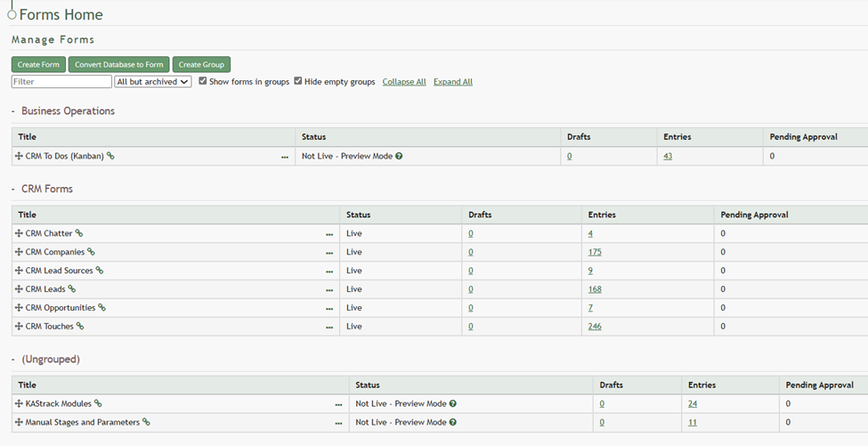Click the Expand All link
The image size is (868, 446).
(452, 82)
